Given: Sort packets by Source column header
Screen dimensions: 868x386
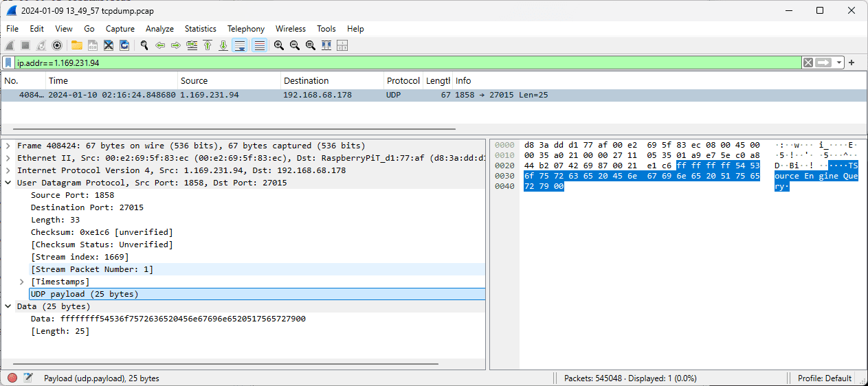Looking at the screenshot, I should 230,81.
